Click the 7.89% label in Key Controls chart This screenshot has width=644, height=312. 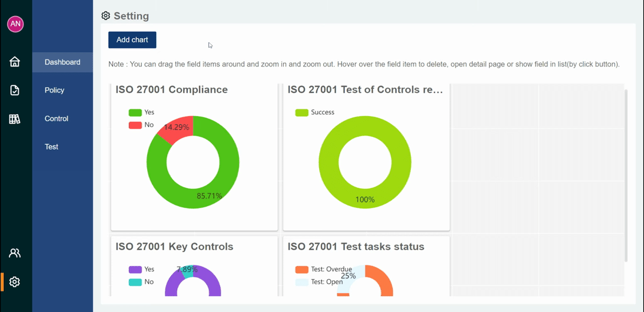(x=187, y=270)
